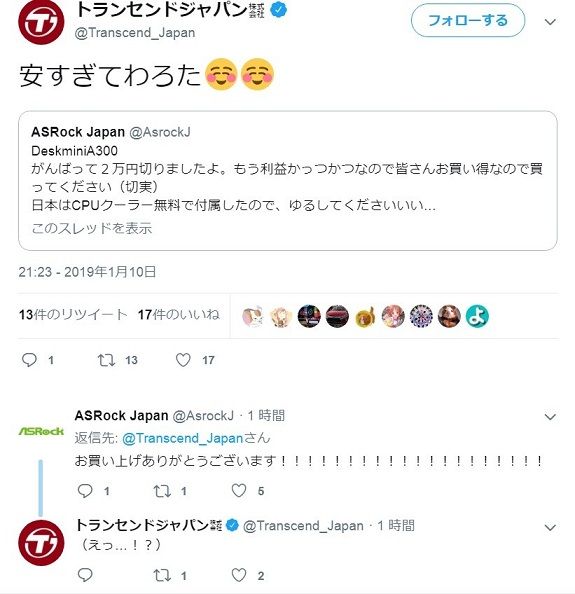The image size is (575, 594).
Task: Click the reply icon on main tweet
Action: coord(30,360)
